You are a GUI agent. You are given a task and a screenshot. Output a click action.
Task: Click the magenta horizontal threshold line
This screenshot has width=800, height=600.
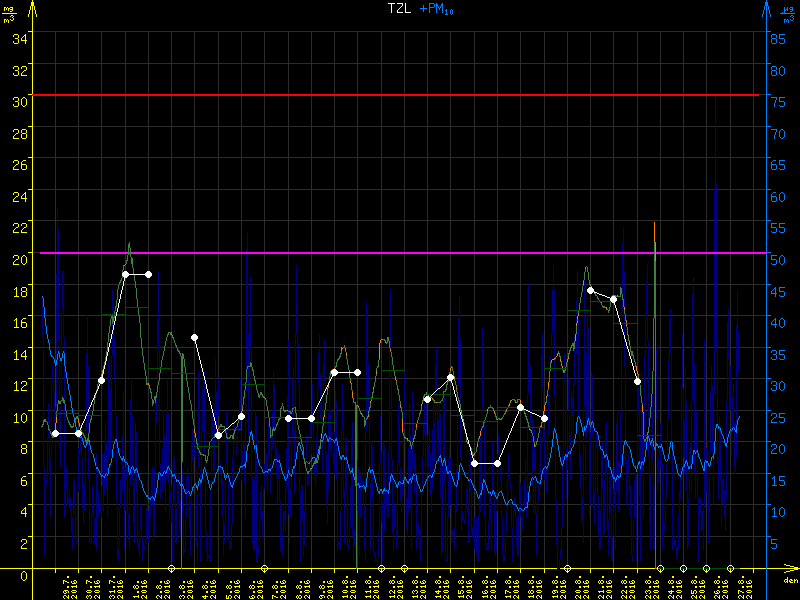click(x=400, y=253)
